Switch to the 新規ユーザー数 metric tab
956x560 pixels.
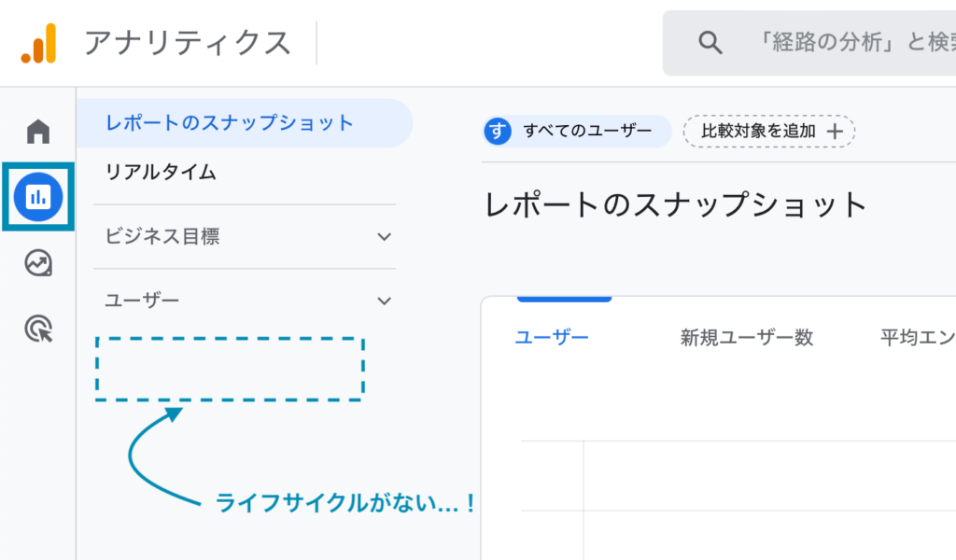coord(746,338)
